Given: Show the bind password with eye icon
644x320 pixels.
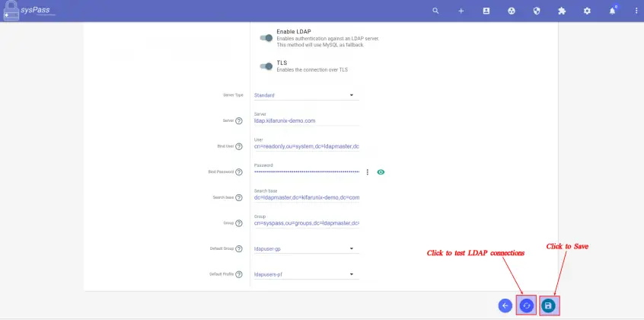Looking at the screenshot, I should pos(381,172).
